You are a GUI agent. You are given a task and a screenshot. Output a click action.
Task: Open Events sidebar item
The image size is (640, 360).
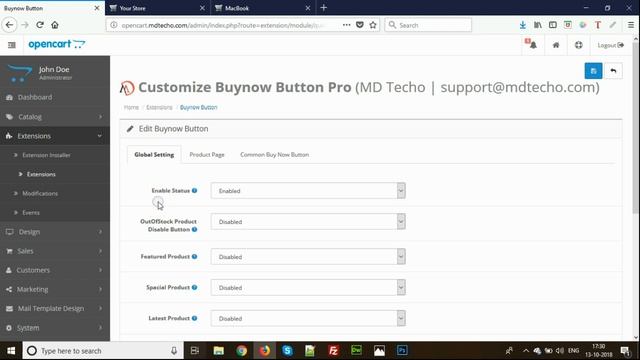55,213
